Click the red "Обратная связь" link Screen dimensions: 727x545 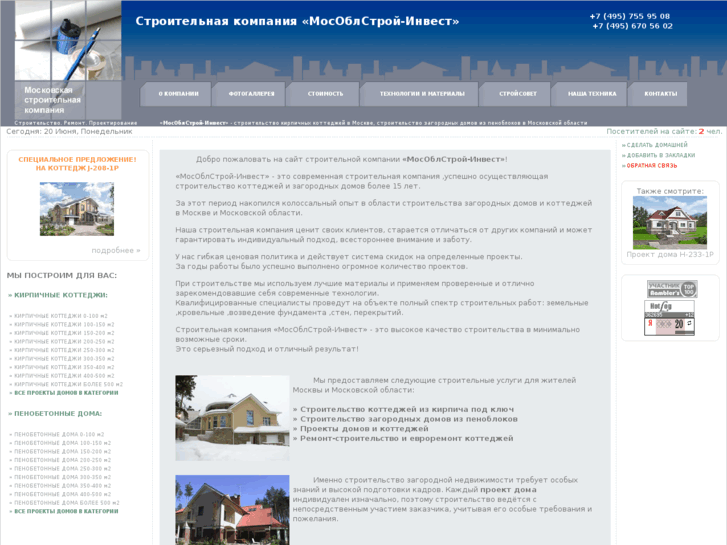click(x=651, y=166)
